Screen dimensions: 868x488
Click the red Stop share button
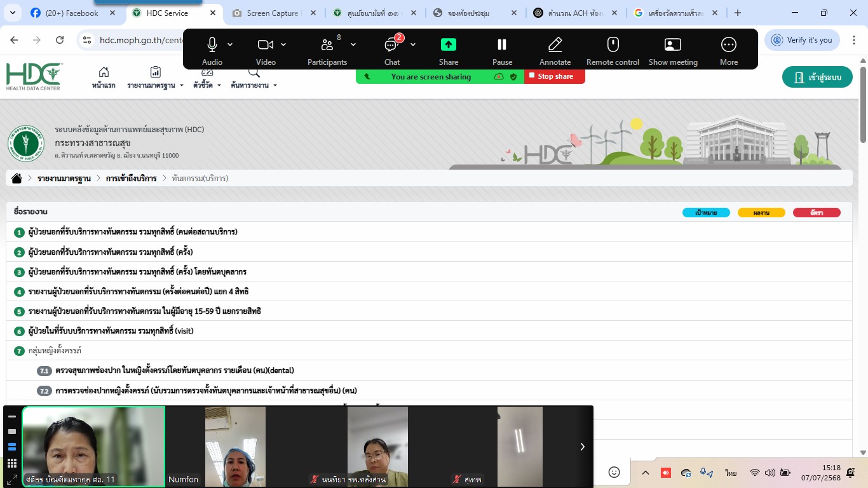[x=554, y=76]
